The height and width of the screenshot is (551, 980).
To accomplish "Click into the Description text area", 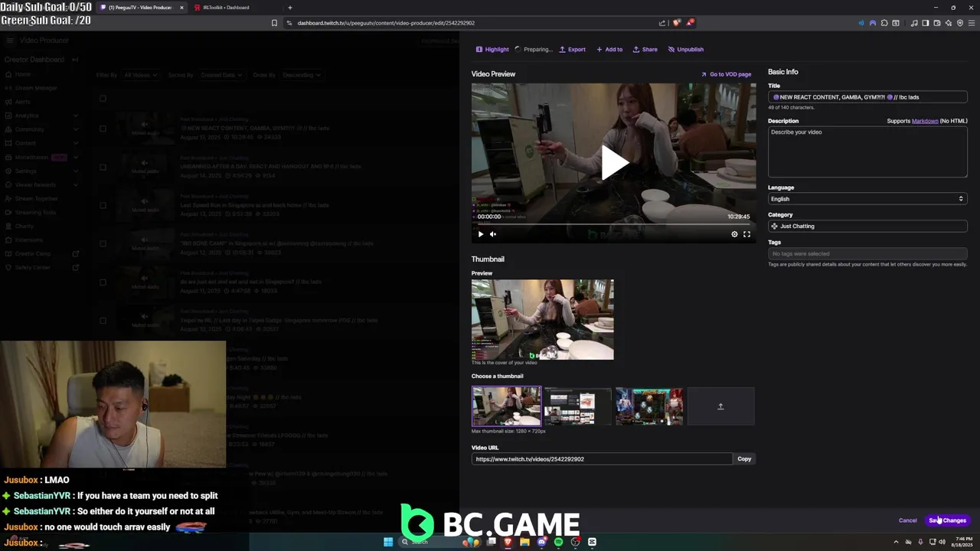I will (x=867, y=152).
